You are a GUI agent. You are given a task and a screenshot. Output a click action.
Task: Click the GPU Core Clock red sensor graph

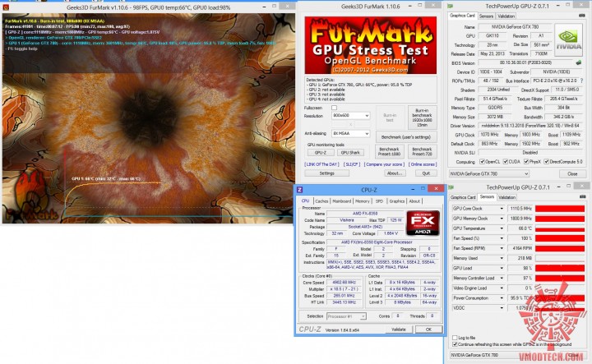560,209
